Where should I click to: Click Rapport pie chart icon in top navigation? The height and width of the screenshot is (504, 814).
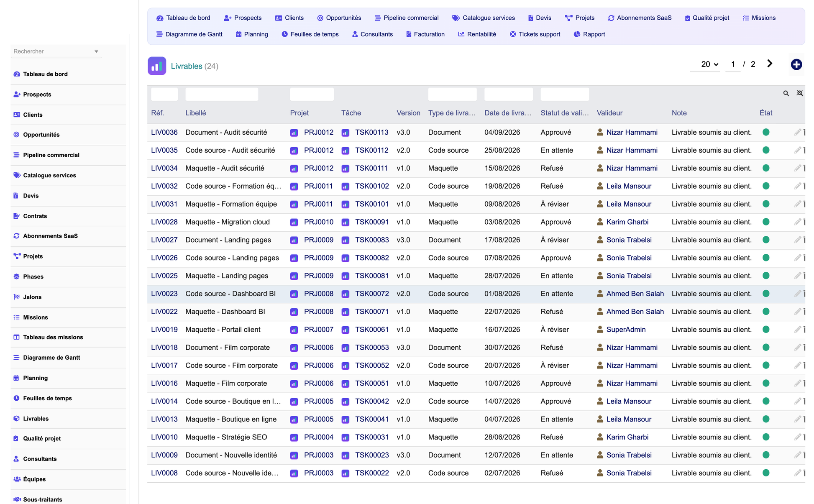577,34
